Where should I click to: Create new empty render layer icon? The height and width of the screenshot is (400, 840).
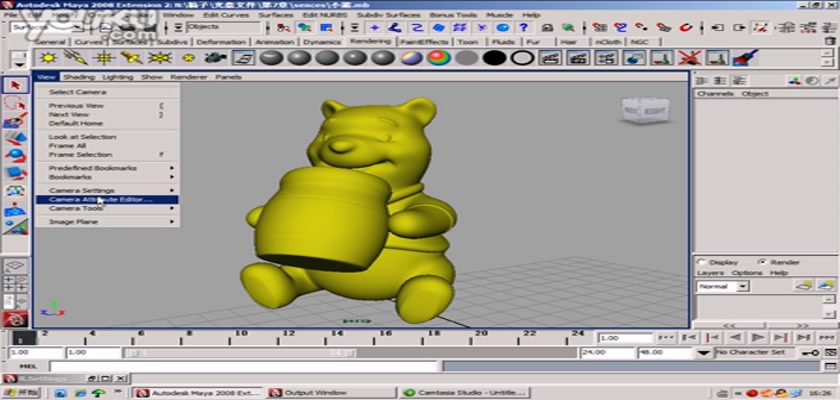point(805,286)
